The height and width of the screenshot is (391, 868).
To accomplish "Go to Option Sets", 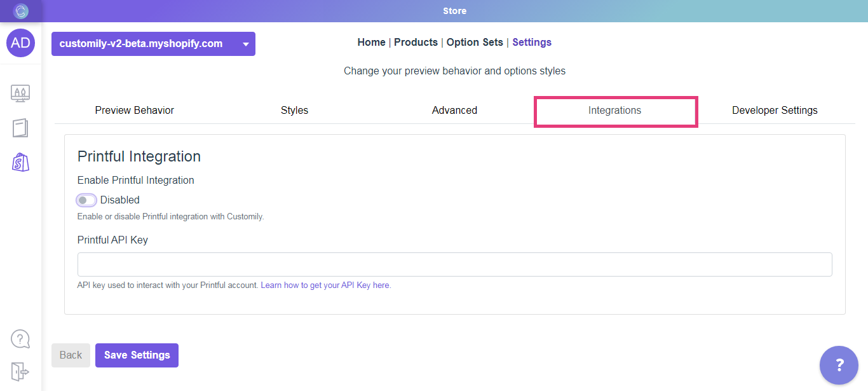I will [x=475, y=42].
